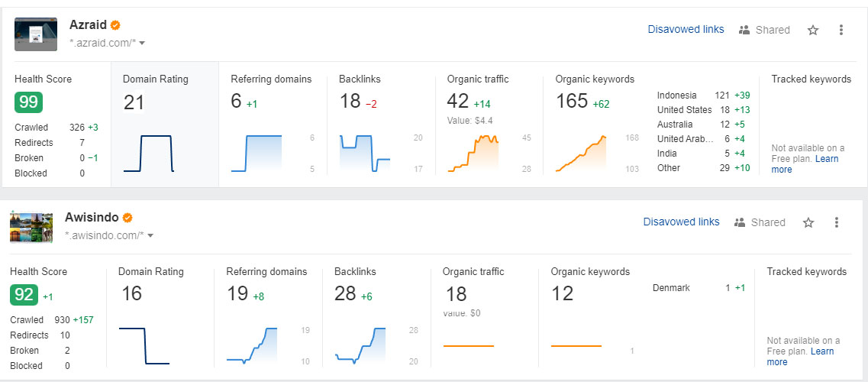
Task: Open the Awisindo three-dot options menu
Action: pos(837,222)
